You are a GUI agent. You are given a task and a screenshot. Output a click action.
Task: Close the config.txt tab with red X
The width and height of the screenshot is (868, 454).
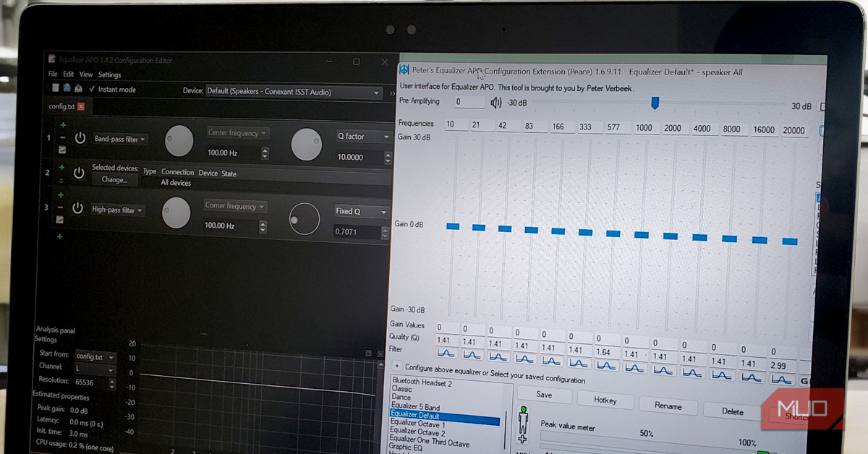tap(81, 106)
